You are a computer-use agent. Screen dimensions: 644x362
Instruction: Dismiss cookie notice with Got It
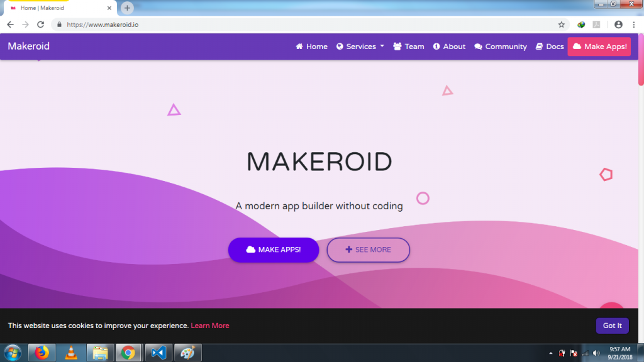pos(613,326)
